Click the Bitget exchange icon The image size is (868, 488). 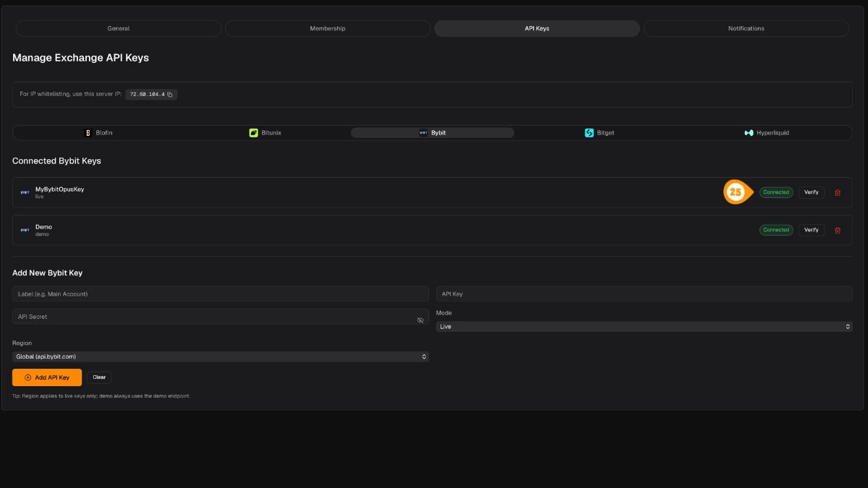coord(590,133)
